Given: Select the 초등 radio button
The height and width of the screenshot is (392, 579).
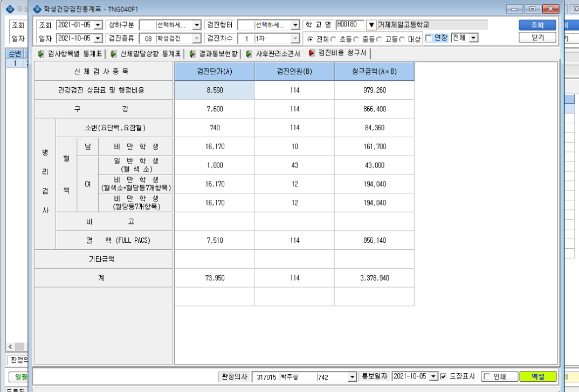Looking at the screenshot, I should pyautogui.click(x=334, y=39).
